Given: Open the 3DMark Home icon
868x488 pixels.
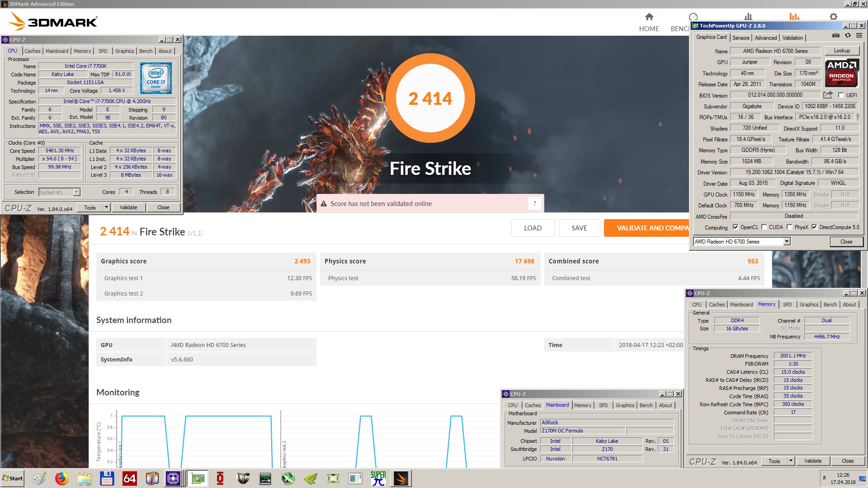Looking at the screenshot, I should [649, 17].
